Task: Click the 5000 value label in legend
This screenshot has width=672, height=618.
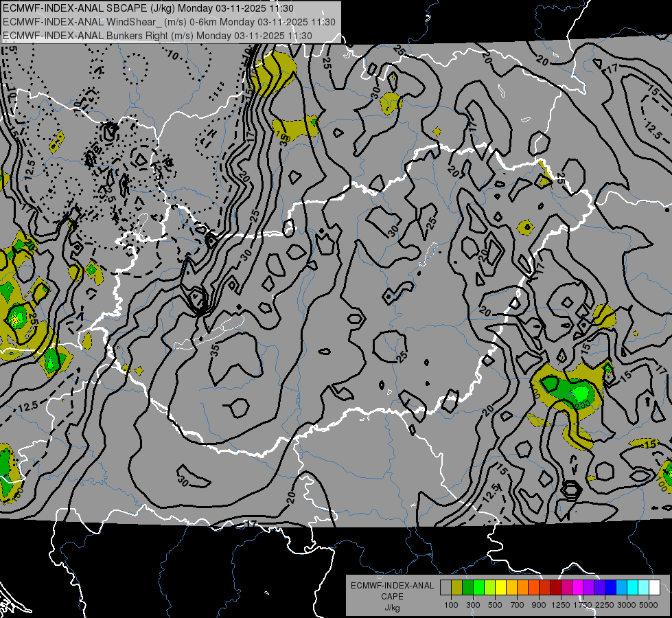Action: pos(649,605)
